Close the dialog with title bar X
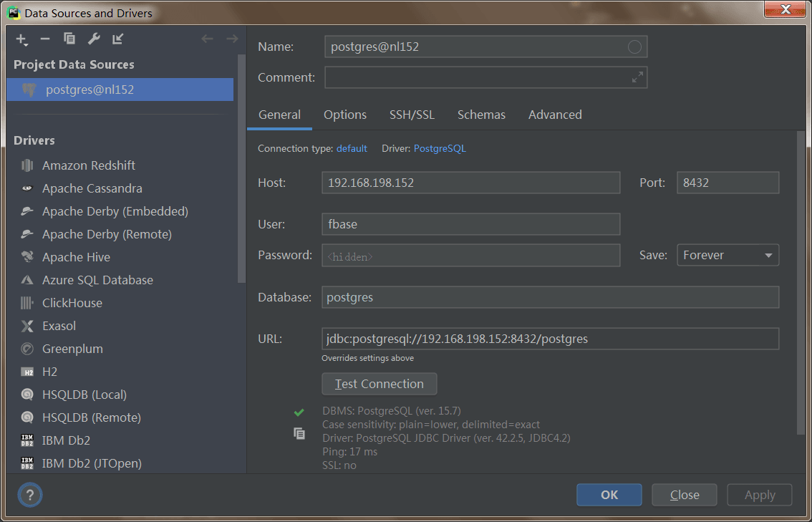This screenshot has height=522, width=812. (x=785, y=9)
